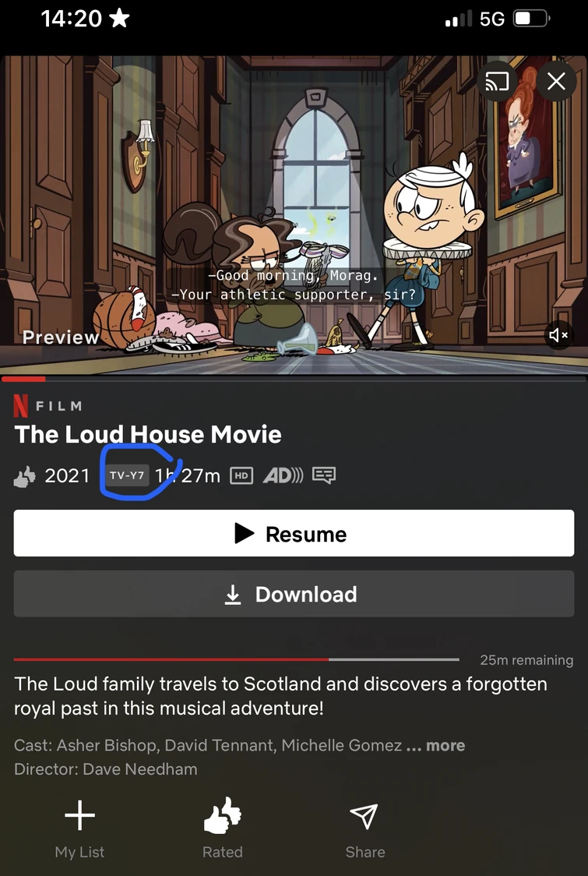Tap the preview video playback bar
Image resolution: width=588 pixels, height=876 pixels.
pos(294,379)
